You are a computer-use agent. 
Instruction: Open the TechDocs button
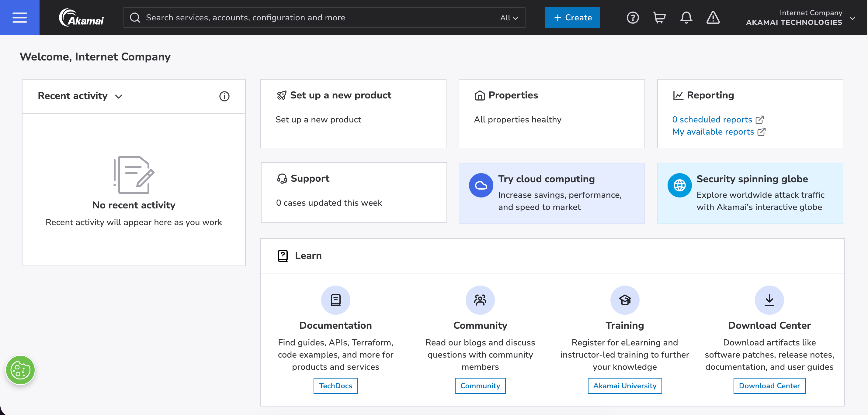(x=335, y=386)
